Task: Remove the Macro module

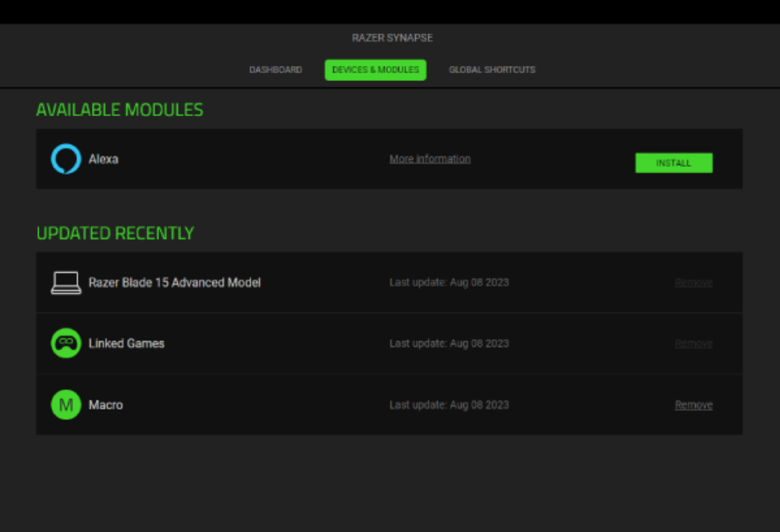Action: 693,404
